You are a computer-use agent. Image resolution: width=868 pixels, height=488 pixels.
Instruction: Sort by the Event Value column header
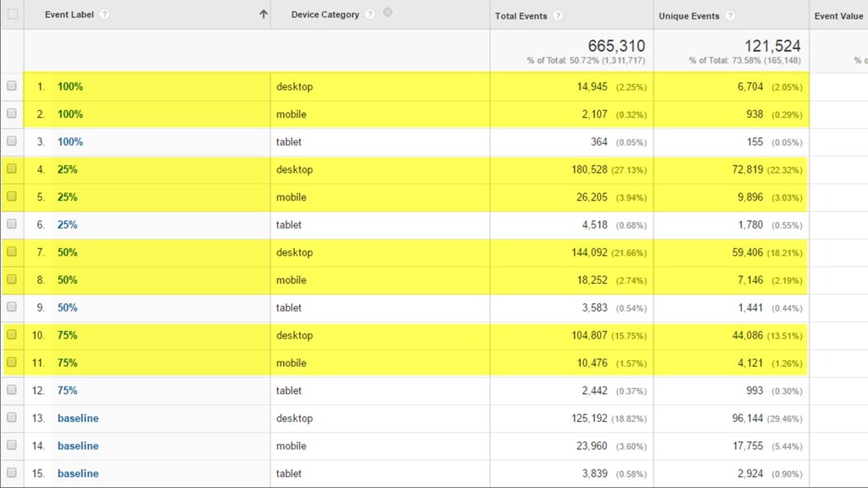(x=838, y=16)
